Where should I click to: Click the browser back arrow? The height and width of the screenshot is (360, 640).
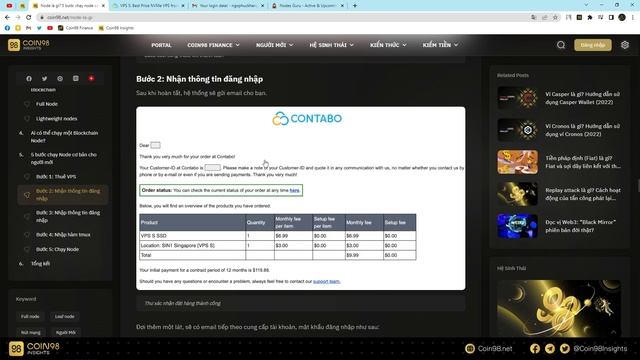coord(7,17)
